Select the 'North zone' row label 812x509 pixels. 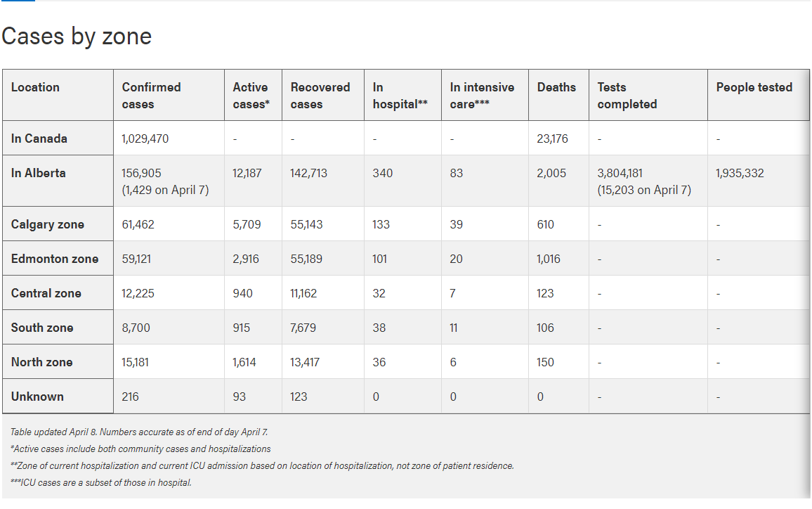pyautogui.click(x=42, y=362)
